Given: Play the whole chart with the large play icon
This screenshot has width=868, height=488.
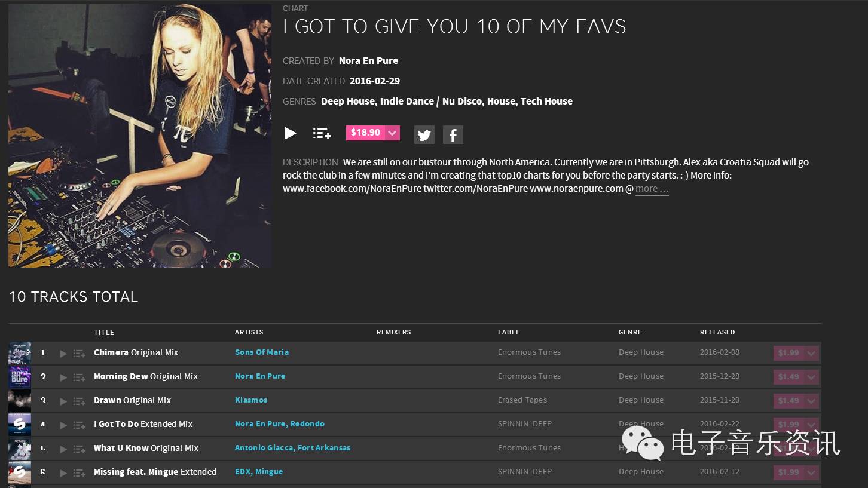Looking at the screenshot, I should click(x=291, y=133).
